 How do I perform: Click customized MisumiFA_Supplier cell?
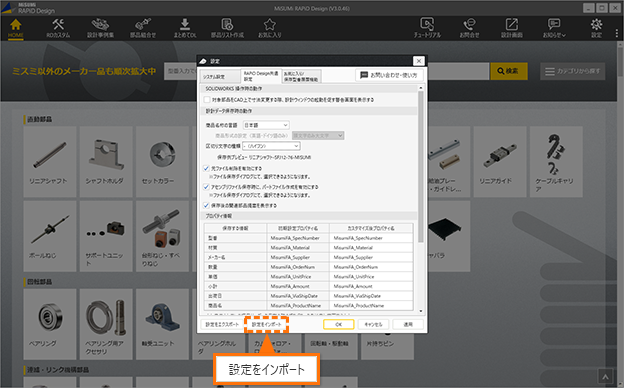coord(371,257)
